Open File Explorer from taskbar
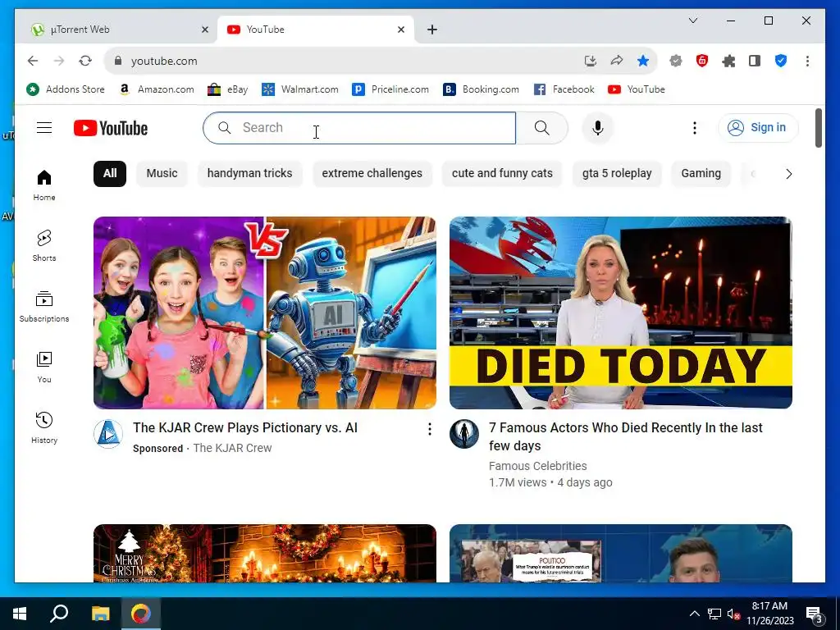 pos(100,614)
